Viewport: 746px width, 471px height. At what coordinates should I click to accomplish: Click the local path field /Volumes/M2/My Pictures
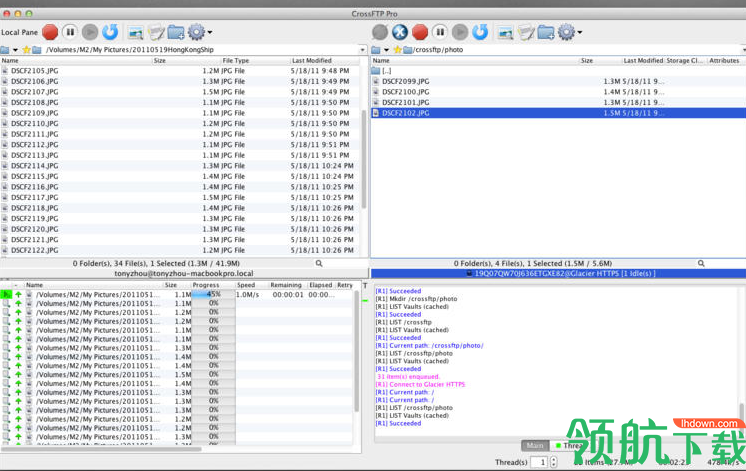click(200, 49)
